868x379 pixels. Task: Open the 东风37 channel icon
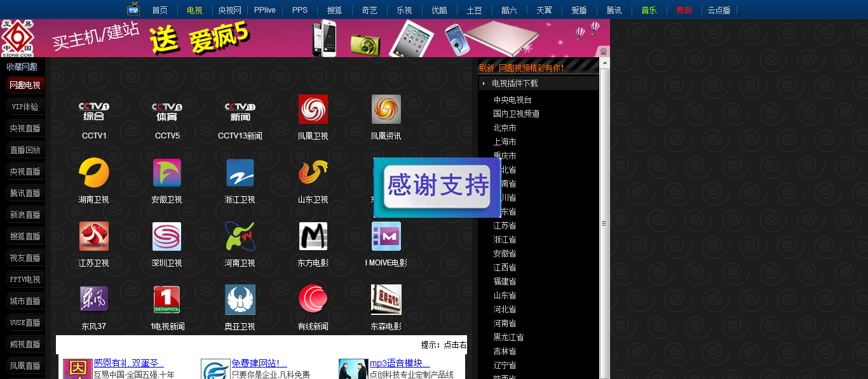coord(94,299)
